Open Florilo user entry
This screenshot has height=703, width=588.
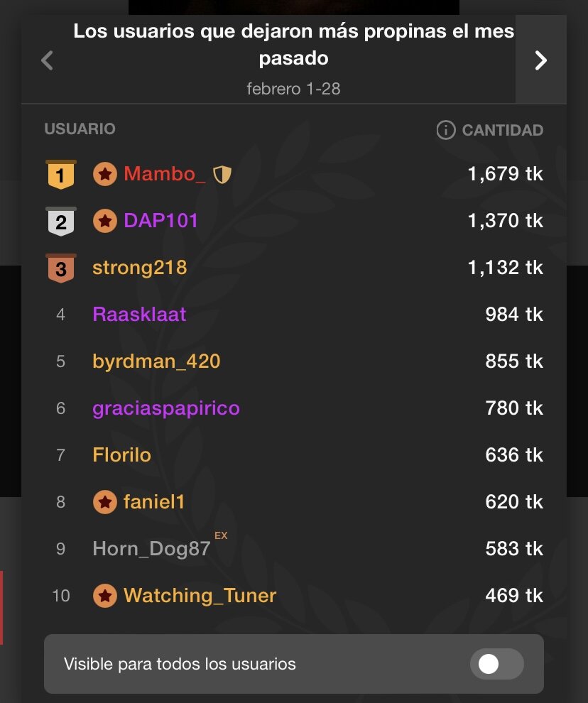(121, 455)
